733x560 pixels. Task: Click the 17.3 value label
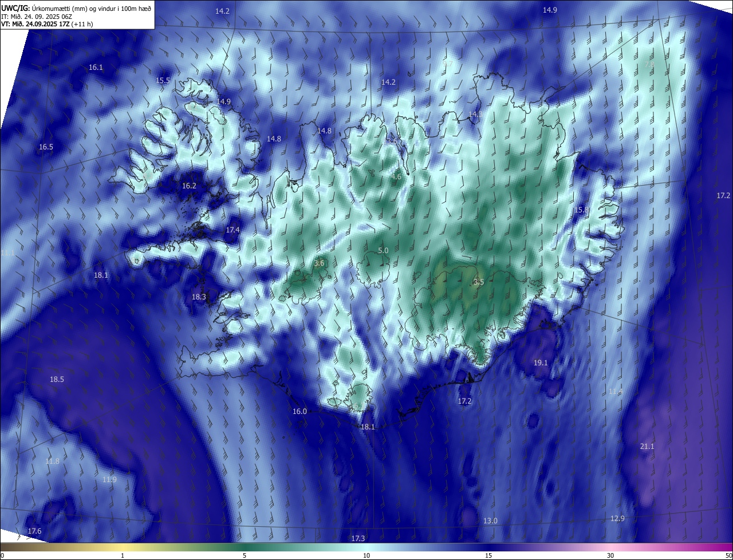[358, 539]
